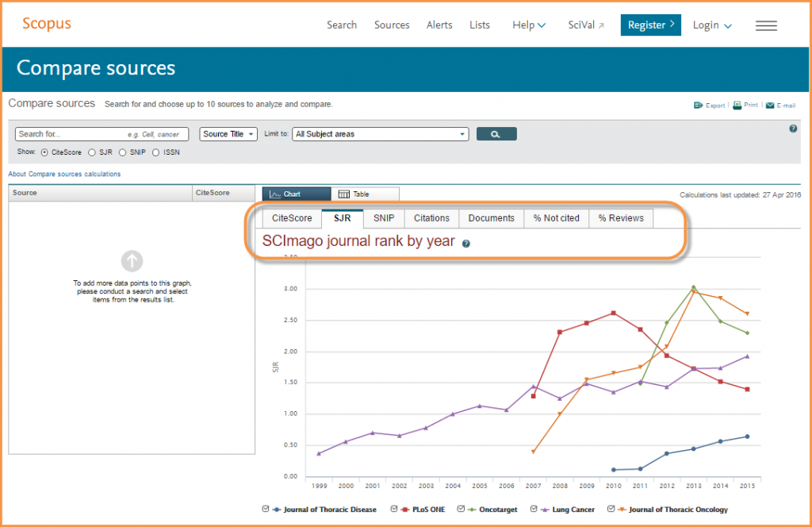Uncheck Journal of Thoracic Oncology legend checkbox
812x527 pixels.
(x=611, y=509)
